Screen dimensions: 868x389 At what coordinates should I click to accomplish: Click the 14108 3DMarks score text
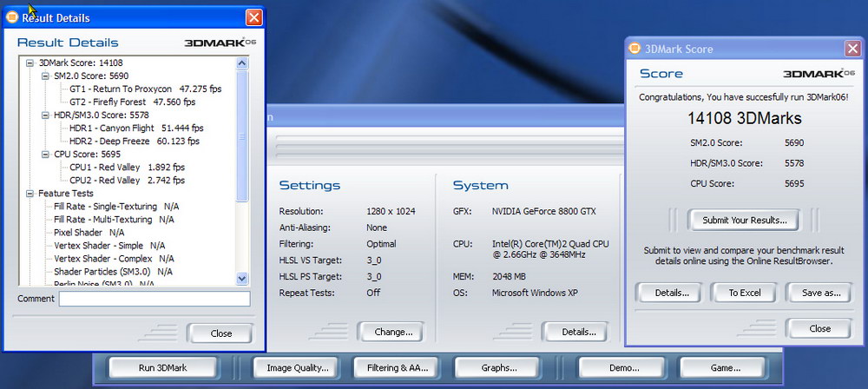point(744,118)
